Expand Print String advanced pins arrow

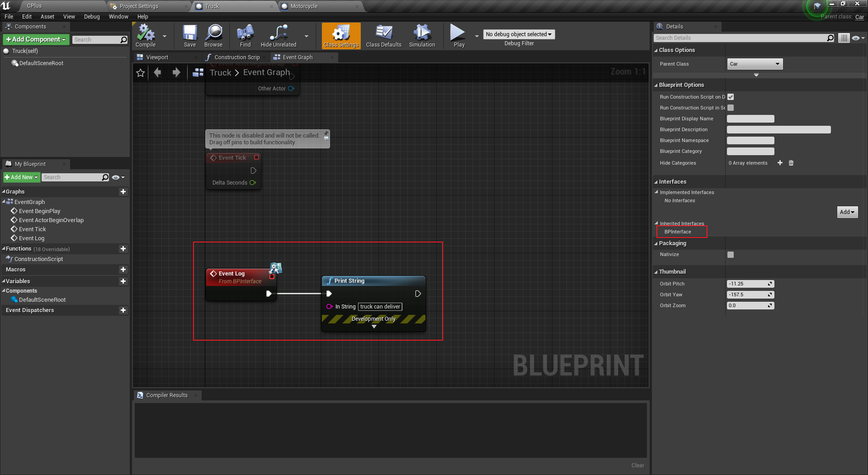pos(374,327)
